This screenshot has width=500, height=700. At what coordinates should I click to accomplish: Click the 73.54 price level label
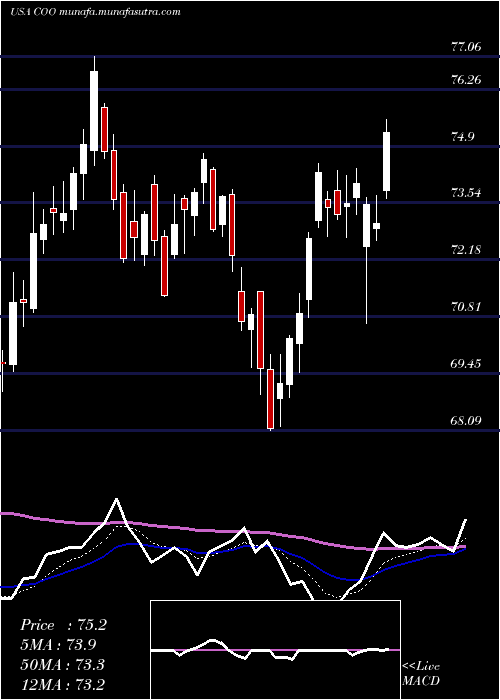tap(466, 193)
